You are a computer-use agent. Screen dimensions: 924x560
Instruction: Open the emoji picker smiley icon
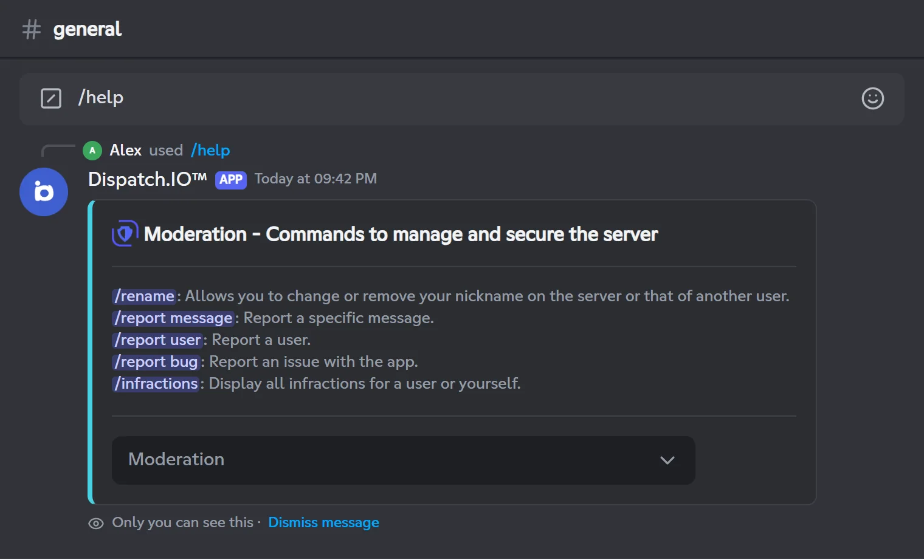click(872, 98)
